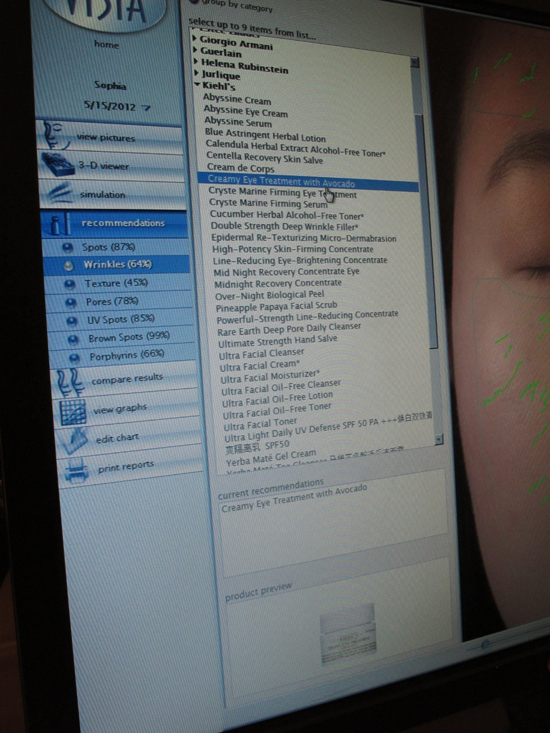
Task: Select Rare Earth Deep Pore Daily Cleanser
Action: pyautogui.click(x=289, y=329)
